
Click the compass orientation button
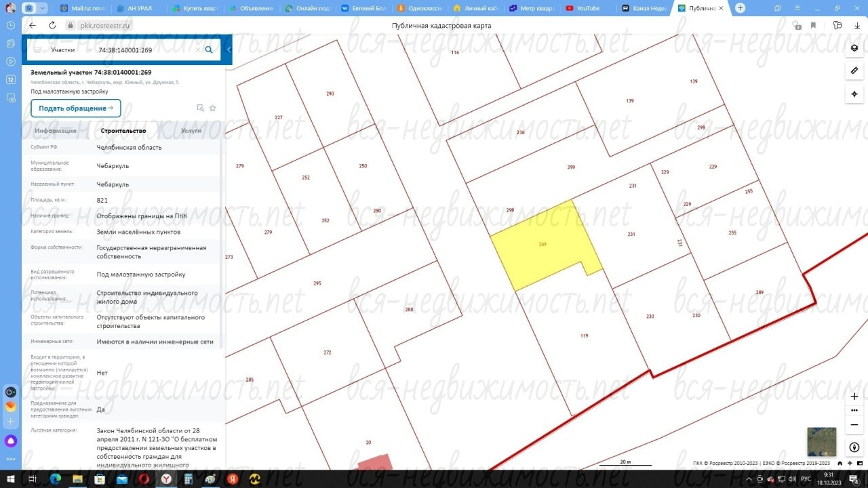[x=854, y=447]
